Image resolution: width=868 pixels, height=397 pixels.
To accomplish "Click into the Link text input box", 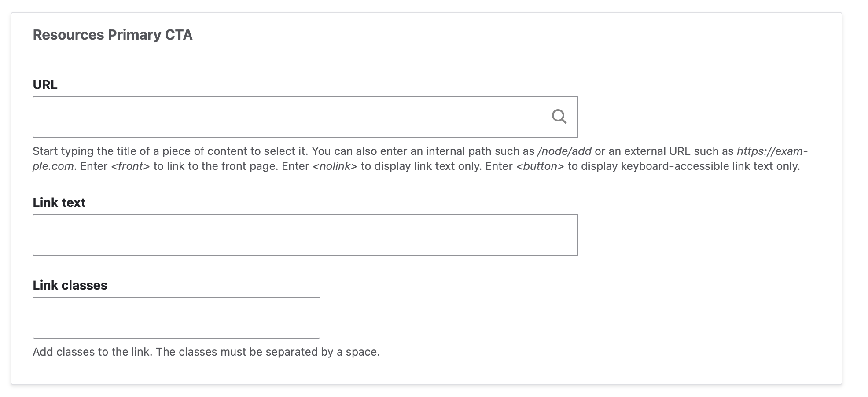I will pos(305,235).
